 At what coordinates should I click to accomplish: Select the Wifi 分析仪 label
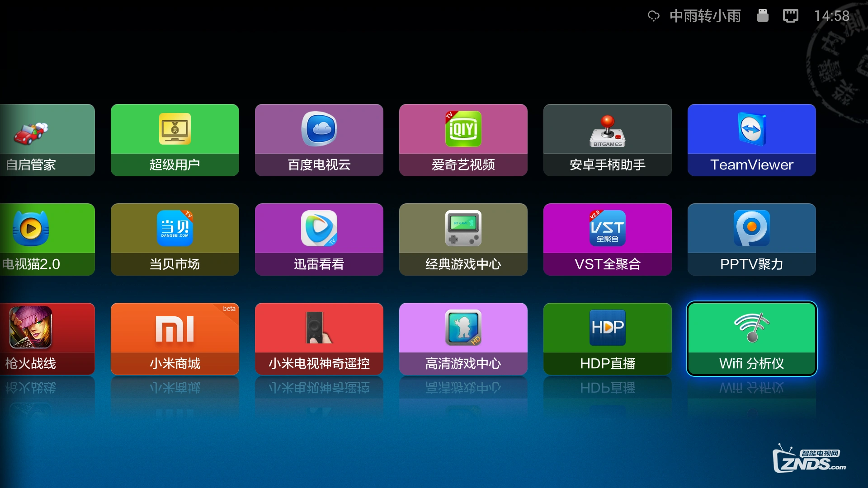[x=752, y=363]
